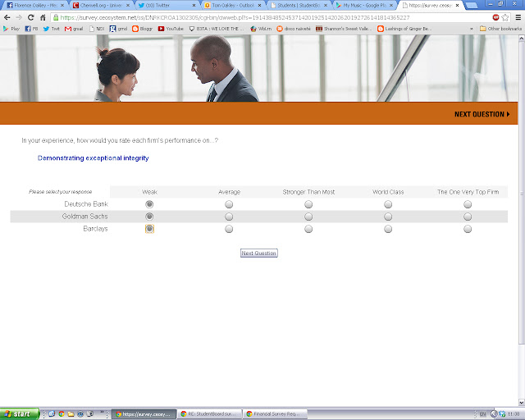Rate Deutsche Bank as Stronger Than Most
This screenshot has height=420, width=525.
point(308,204)
